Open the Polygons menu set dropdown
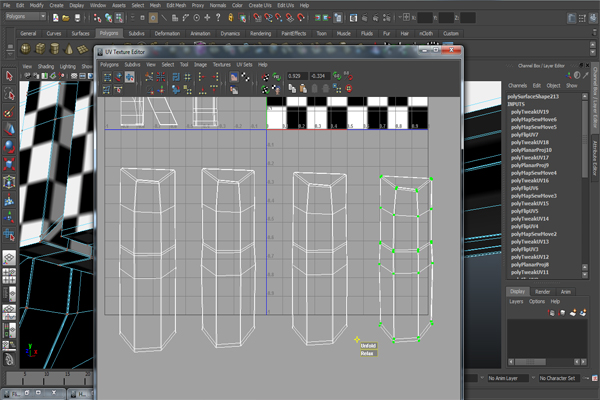Screen dimensions: 600x400 click(26, 16)
